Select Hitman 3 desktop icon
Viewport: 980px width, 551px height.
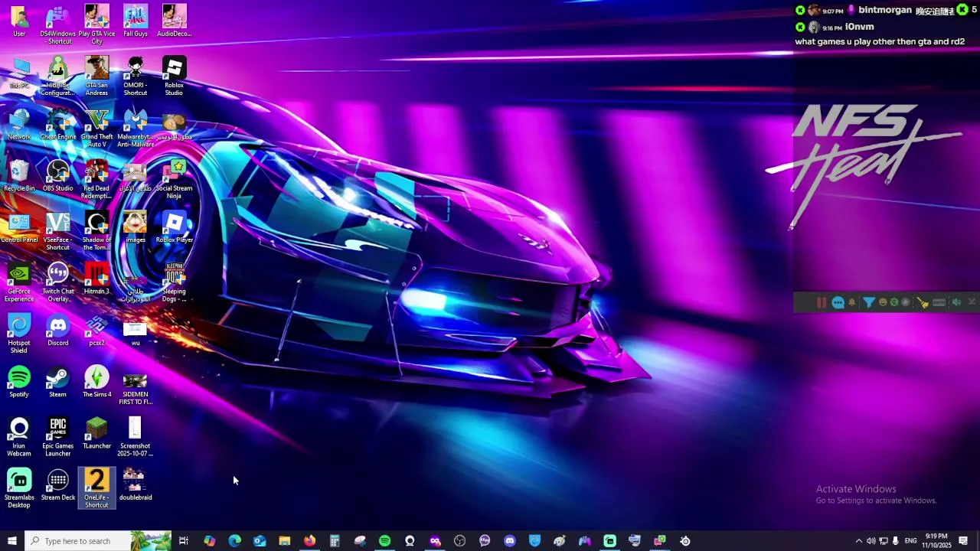click(96, 279)
